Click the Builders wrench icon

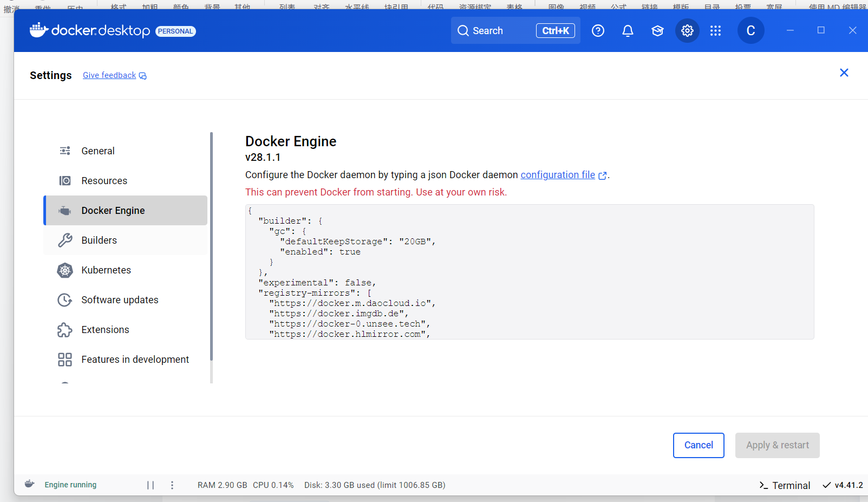[x=65, y=240]
